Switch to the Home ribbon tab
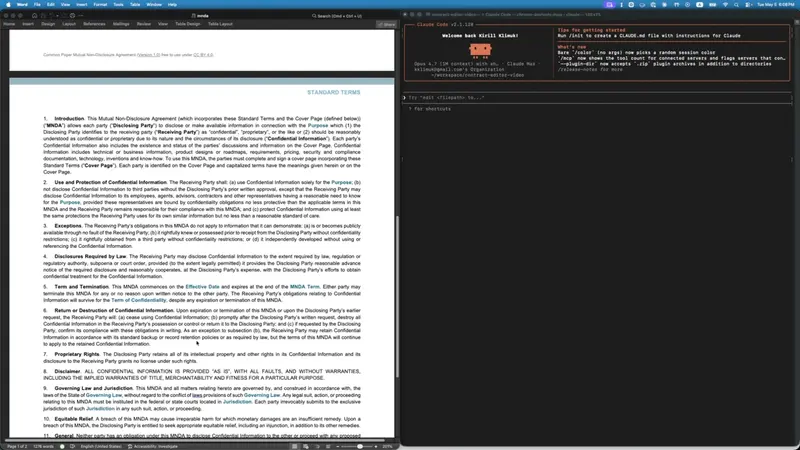 tap(9, 24)
